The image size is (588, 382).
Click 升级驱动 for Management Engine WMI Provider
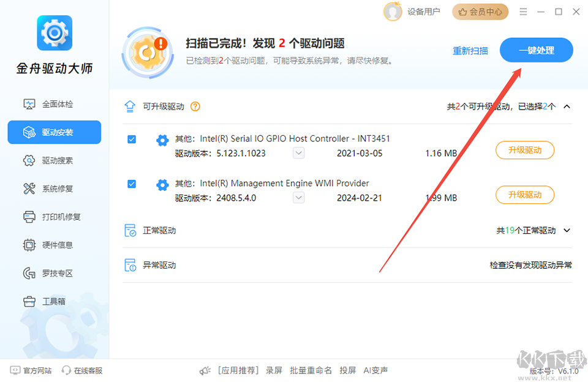click(525, 195)
